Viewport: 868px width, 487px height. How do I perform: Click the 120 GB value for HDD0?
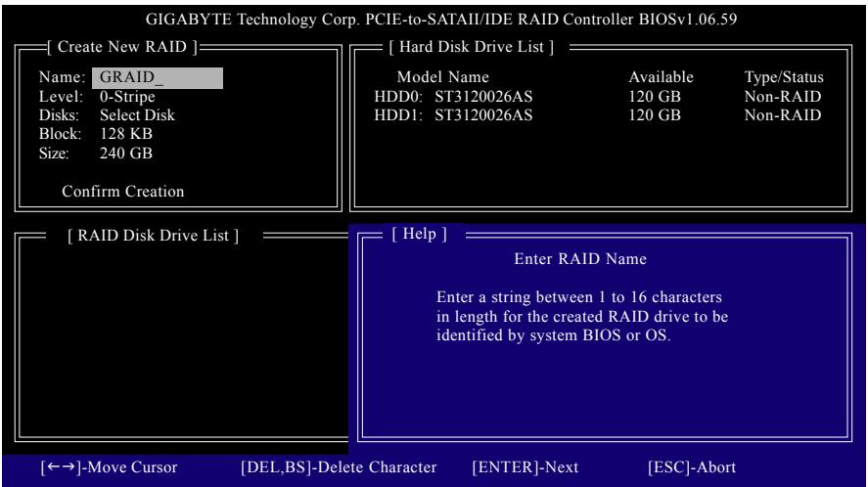pos(655,96)
